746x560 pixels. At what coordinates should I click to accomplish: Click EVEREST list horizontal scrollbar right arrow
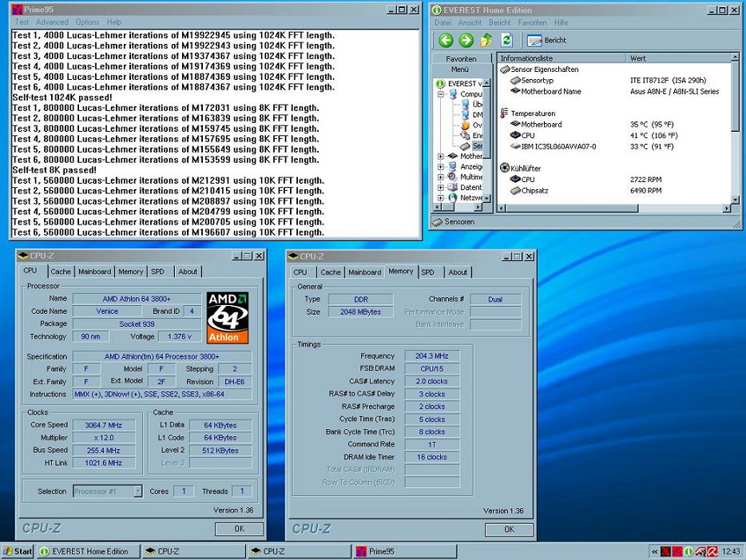(727, 209)
